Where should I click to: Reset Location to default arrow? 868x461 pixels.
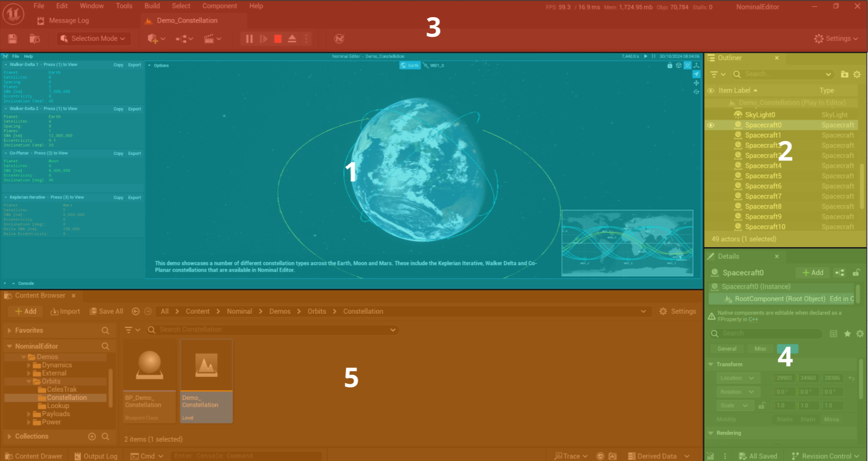tap(851, 378)
